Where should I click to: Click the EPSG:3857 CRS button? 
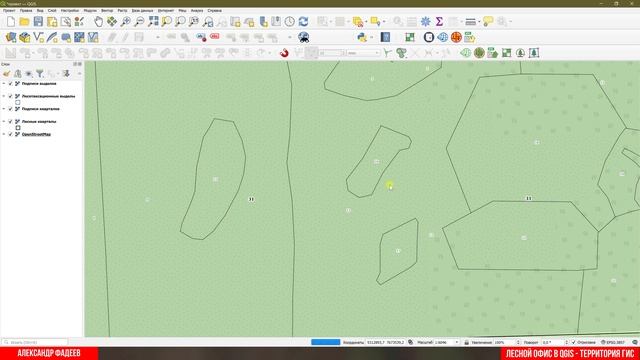pyautogui.click(x=613, y=342)
